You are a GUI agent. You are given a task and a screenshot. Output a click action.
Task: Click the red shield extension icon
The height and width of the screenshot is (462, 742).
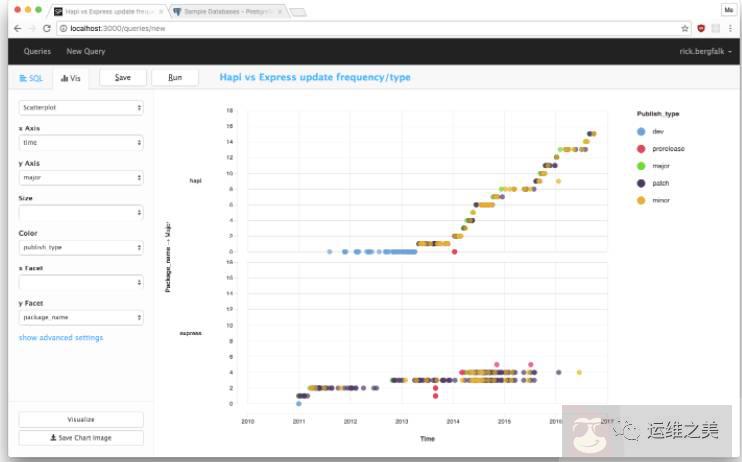tap(701, 29)
